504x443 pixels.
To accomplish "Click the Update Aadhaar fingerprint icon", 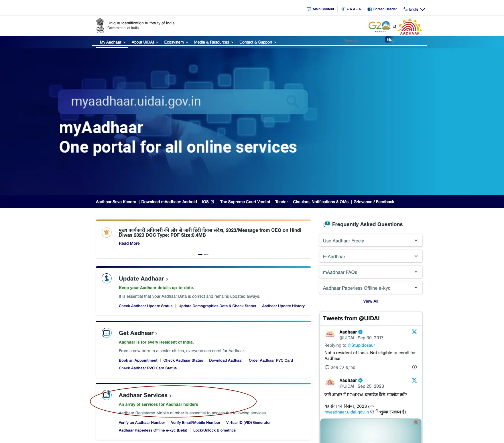I will coord(107,278).
